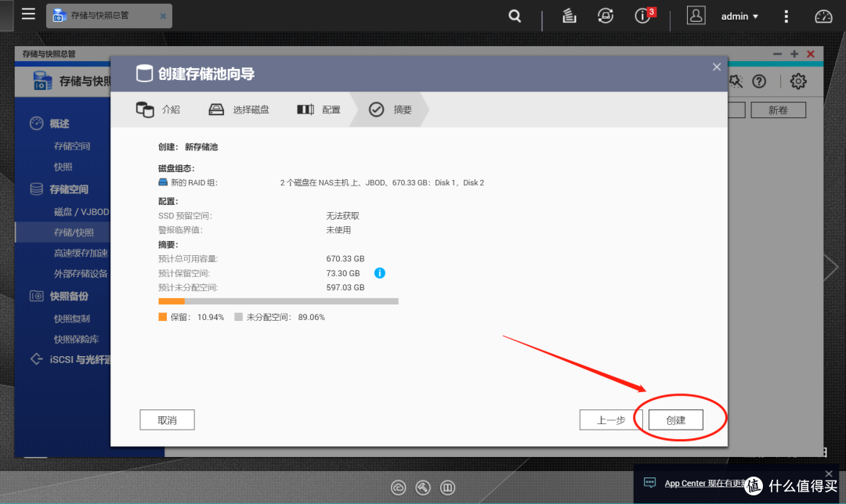Open the global search magnifier icon
Viewport: 846px width, 504px height.
click(x=514, y=16)
